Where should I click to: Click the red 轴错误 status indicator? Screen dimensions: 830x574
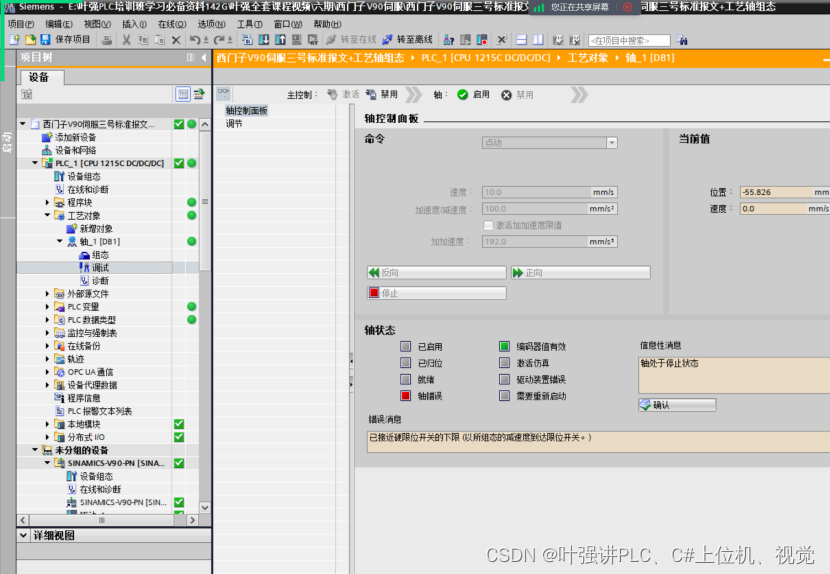click(405, 396)
